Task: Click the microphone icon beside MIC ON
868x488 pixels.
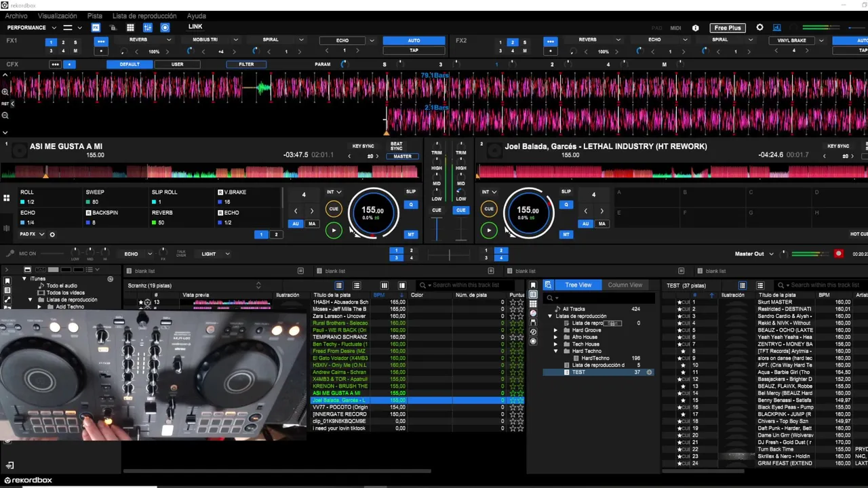Action: click(9, 253)
